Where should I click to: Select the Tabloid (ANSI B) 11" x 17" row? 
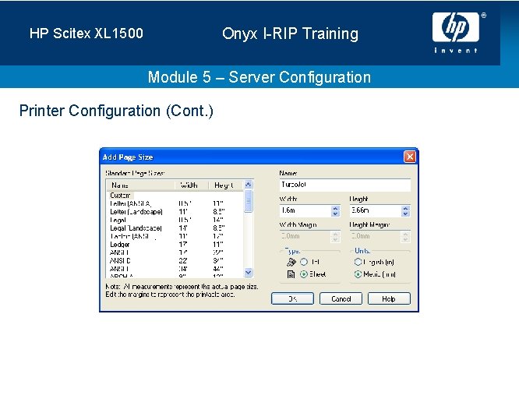point(175,236)
